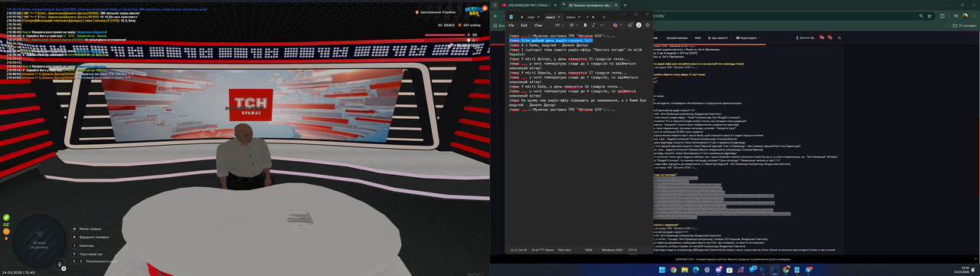Click the highlighted line "Усім добрий день радіо-слухачі"
Image resolution: width=980 pixels, height=276 pixels.
click(x=550, y=41)
